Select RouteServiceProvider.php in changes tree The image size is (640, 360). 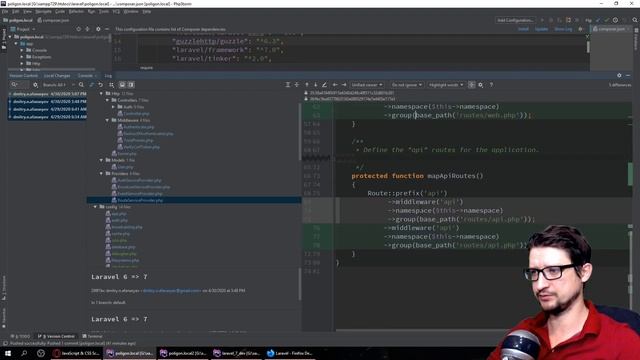click(x=140, y=200)
